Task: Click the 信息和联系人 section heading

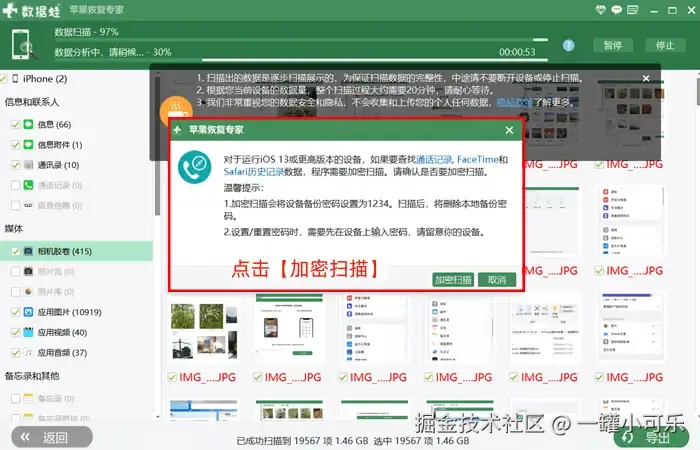Action: pos(32,102)
